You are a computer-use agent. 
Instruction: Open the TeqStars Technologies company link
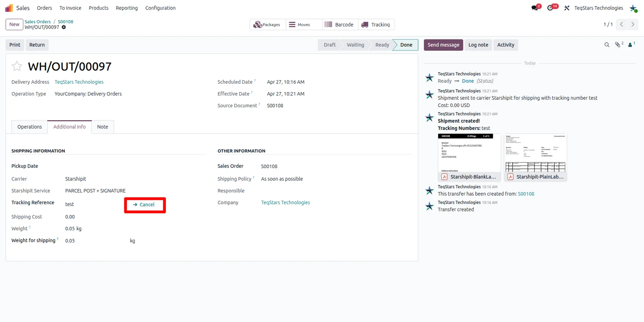point(286,203)
